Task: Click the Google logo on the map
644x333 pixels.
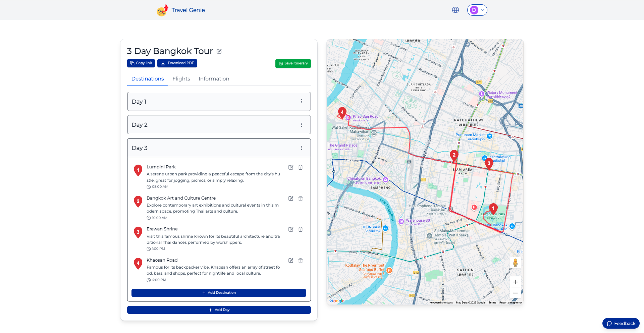Action: pos(337,301)
